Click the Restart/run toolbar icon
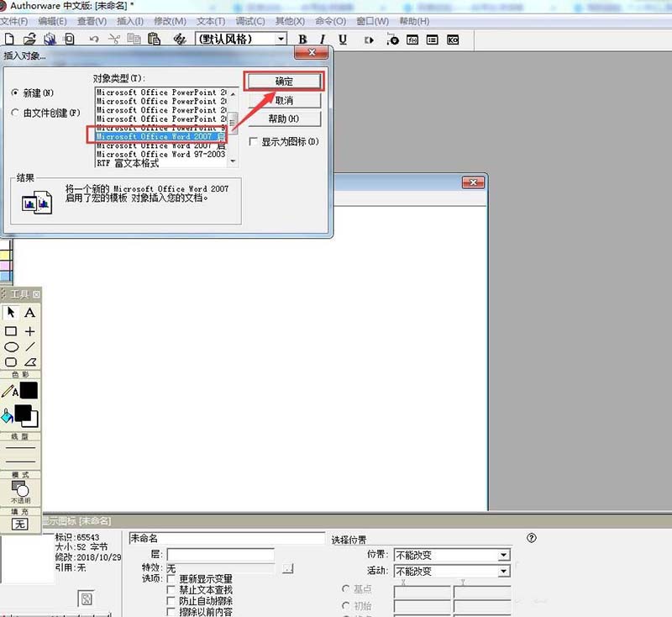 click(x=369, y=40)
